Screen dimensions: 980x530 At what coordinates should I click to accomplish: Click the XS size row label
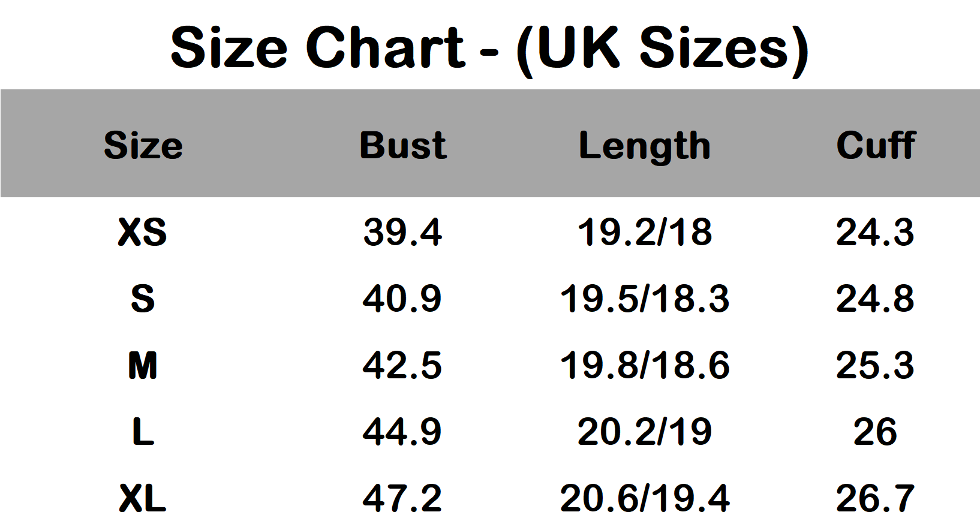point(143,232)
